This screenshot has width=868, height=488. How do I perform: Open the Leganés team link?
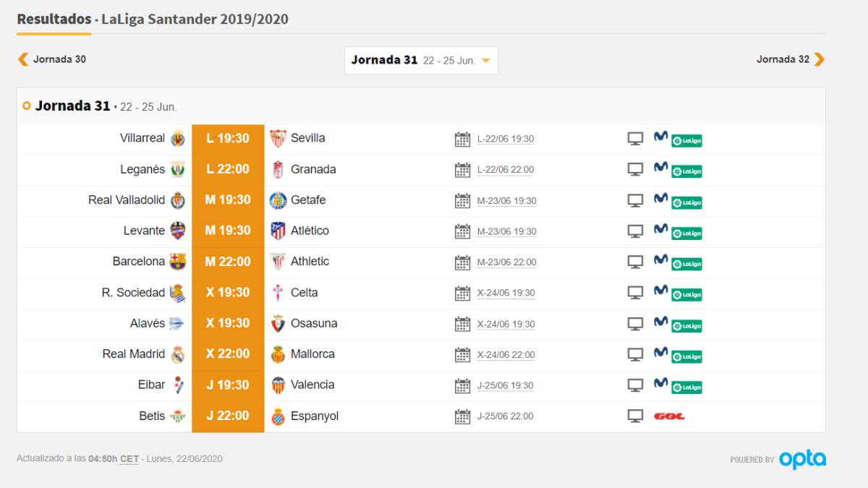pyautogui.click(x=142, y=169)
